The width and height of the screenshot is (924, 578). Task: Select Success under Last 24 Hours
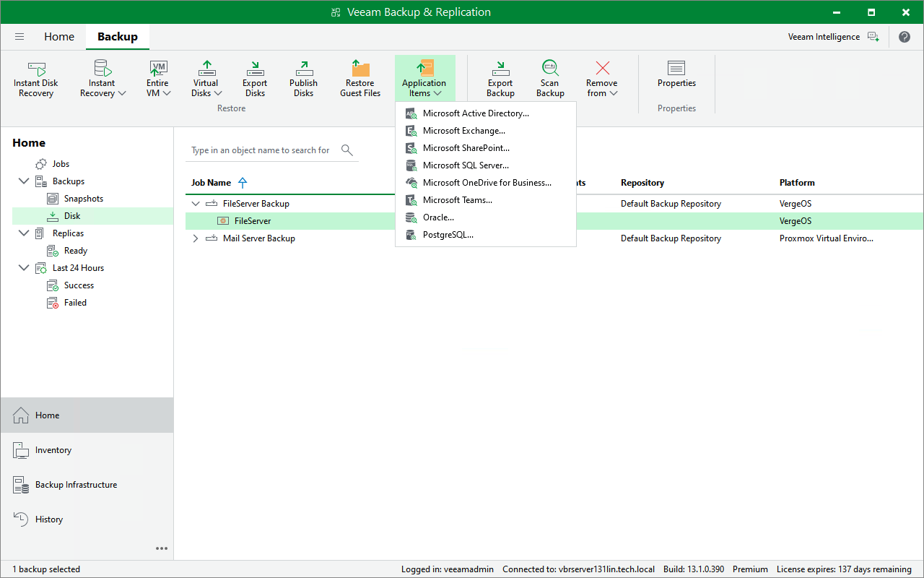pyautogui.click(x=79, y=285)
